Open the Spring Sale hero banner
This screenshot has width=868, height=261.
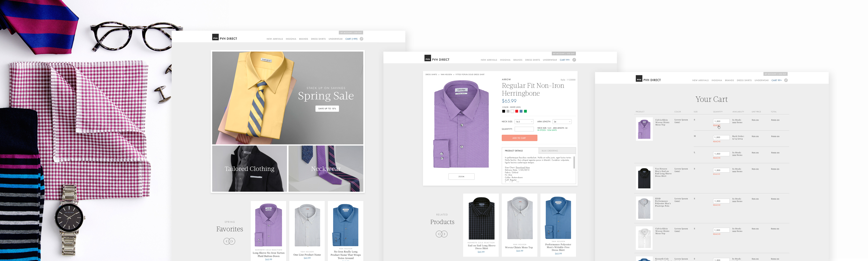[x=288, y=98]
